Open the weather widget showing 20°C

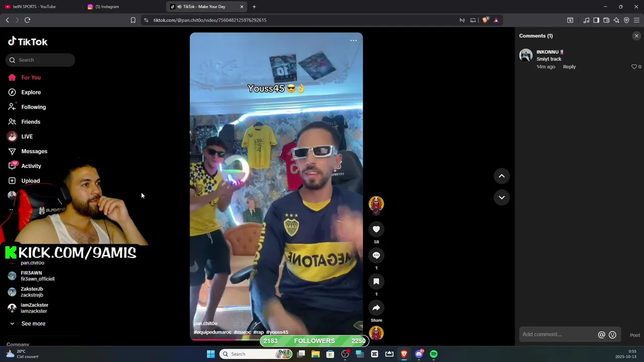22,354
